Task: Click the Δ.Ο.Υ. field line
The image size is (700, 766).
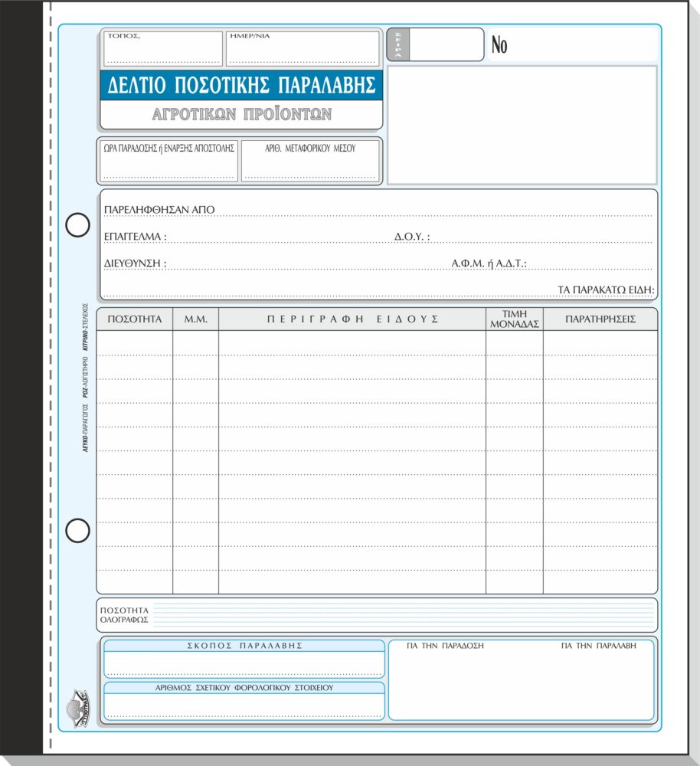Action: pos(523,237)
